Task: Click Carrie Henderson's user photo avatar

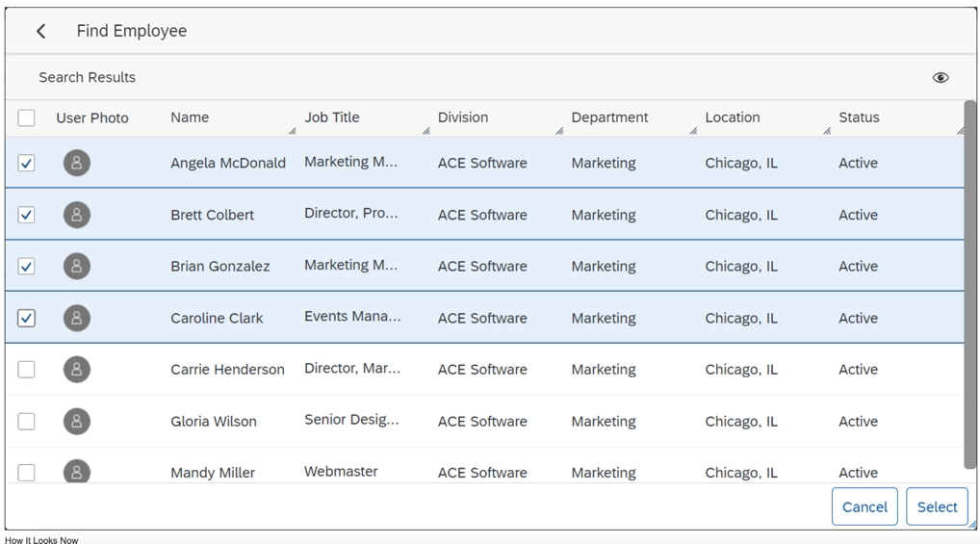Action: [x=77, y=369]
